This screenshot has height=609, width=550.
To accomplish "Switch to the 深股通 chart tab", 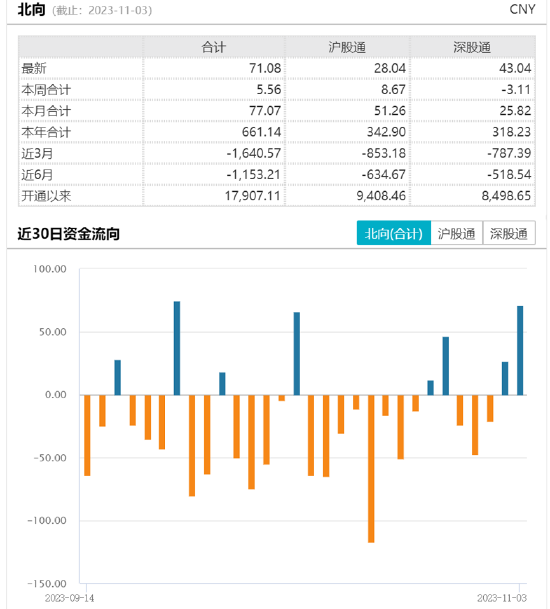I will (x=509, y=233).
